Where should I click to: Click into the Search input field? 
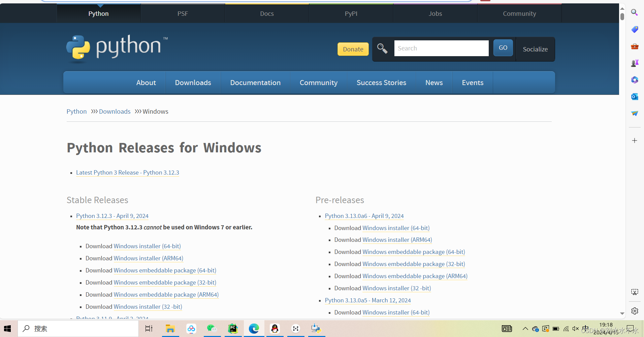point(441,48)
